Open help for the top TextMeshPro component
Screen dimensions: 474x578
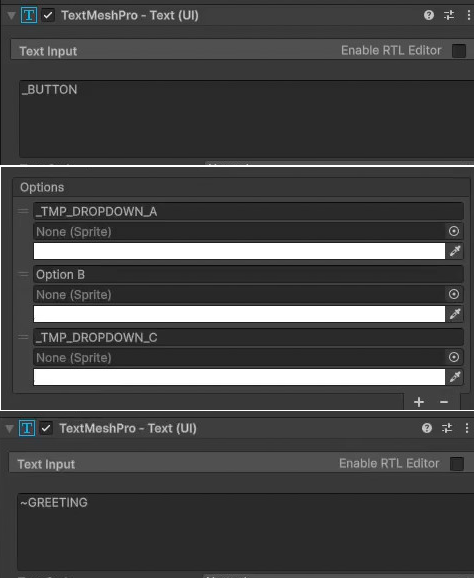tap(429, 15)
